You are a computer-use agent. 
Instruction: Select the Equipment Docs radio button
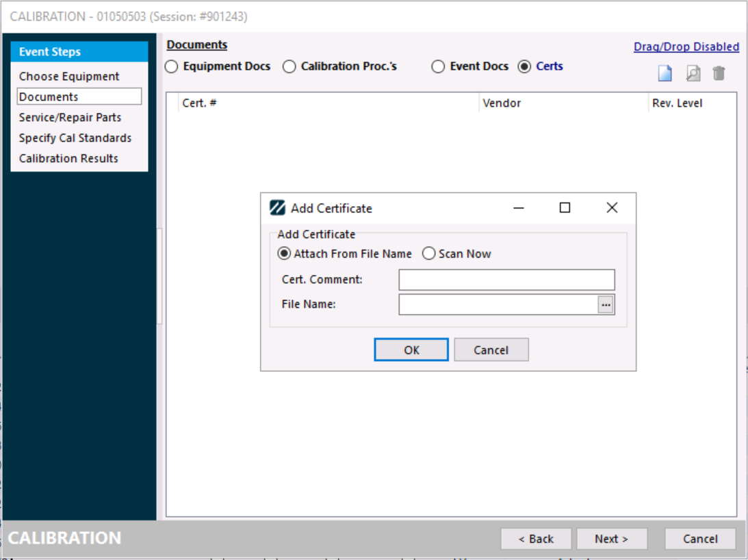[172, 67]
